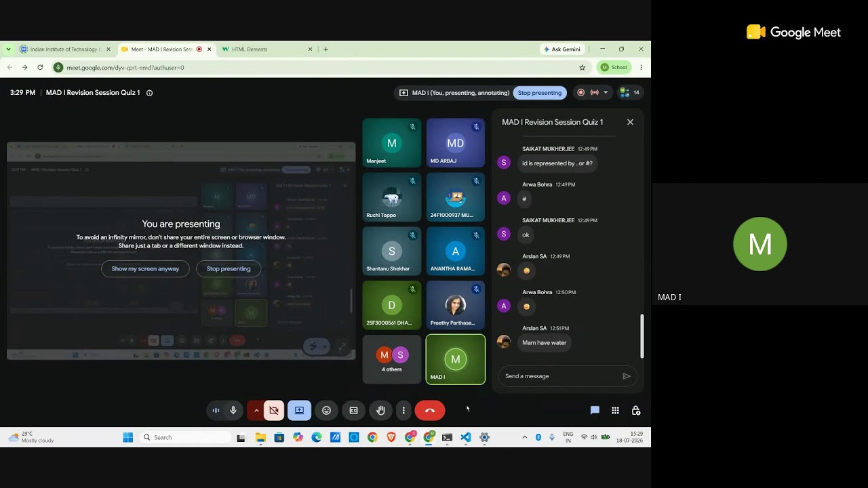
Task: Click Arslan SA message Mam have water
Action: [544, 343]
